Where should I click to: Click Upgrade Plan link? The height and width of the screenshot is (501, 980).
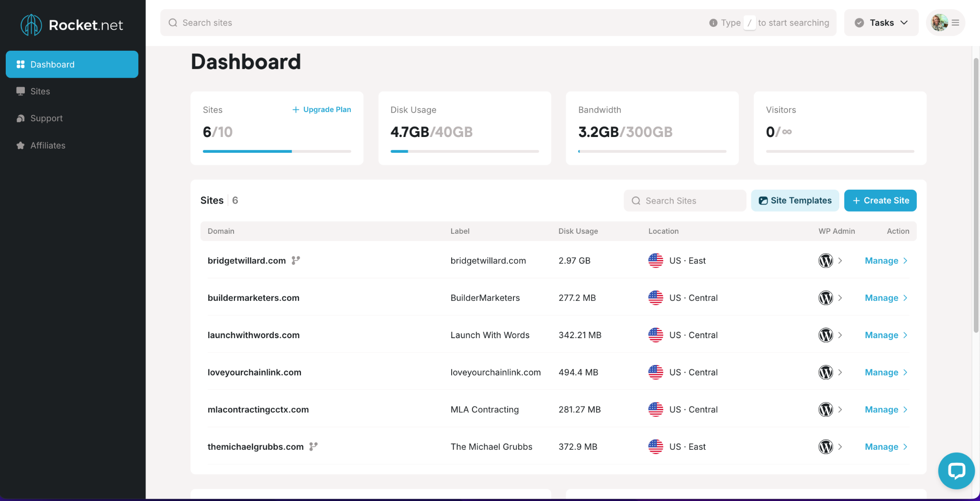click(x=322, y=110)
